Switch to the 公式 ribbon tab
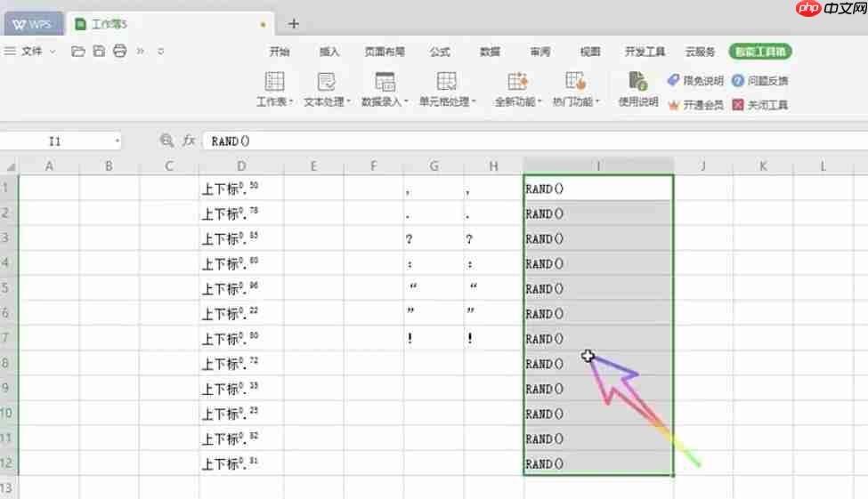The width and height of the screenshot is (868, 499). tap(440, 52)
